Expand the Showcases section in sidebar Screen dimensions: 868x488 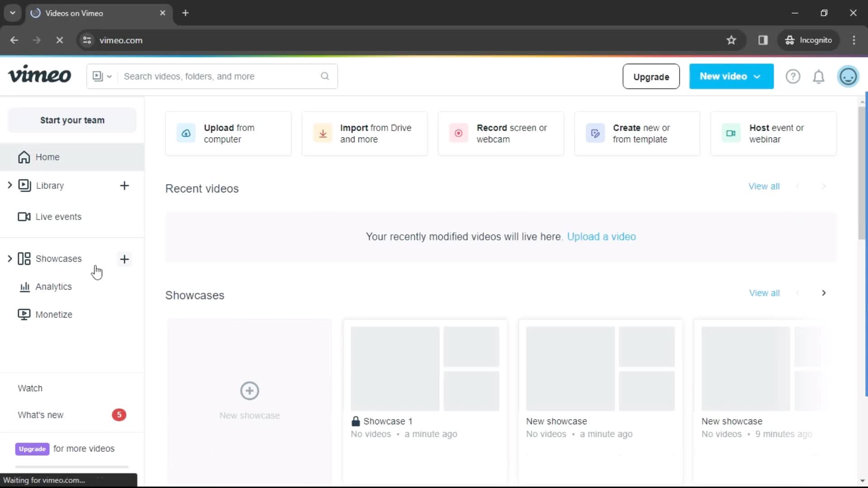(x=9, y=258)
